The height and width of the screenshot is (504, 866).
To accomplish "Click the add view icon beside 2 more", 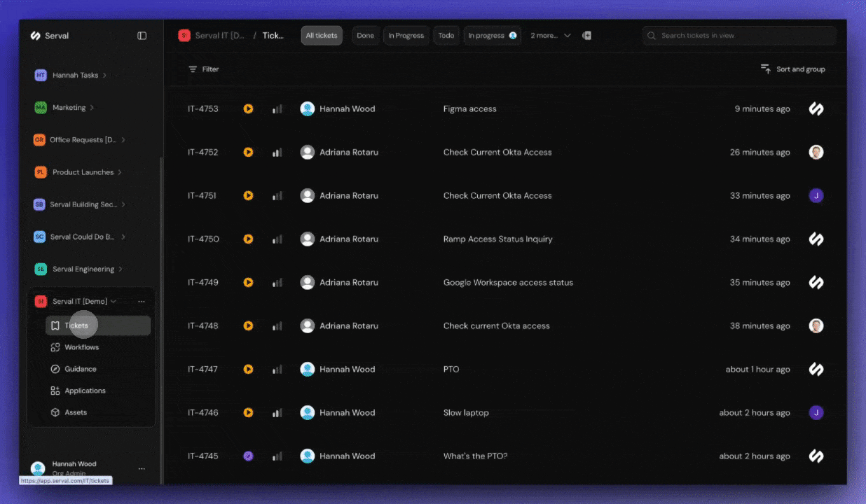I will tap(587, 36).
